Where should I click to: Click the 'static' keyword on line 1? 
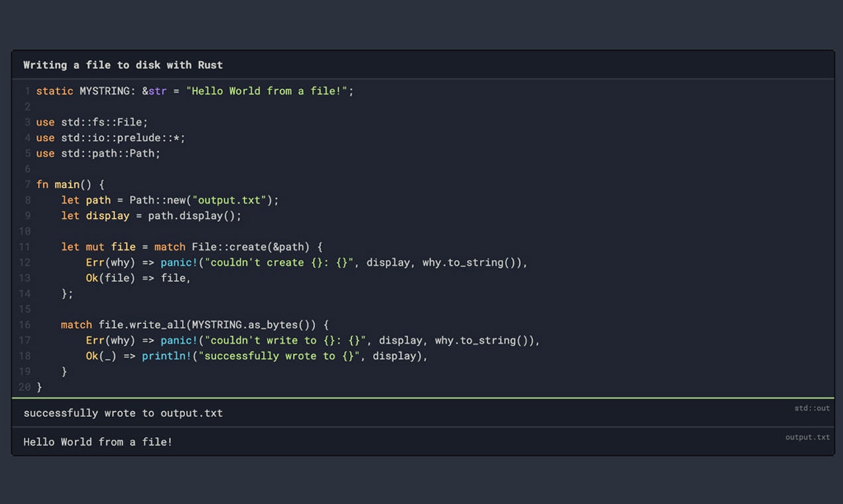click(54, 91)
